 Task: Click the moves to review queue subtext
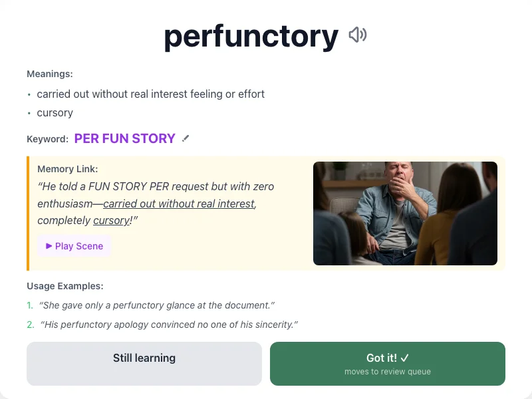click(x=387, y=372)
